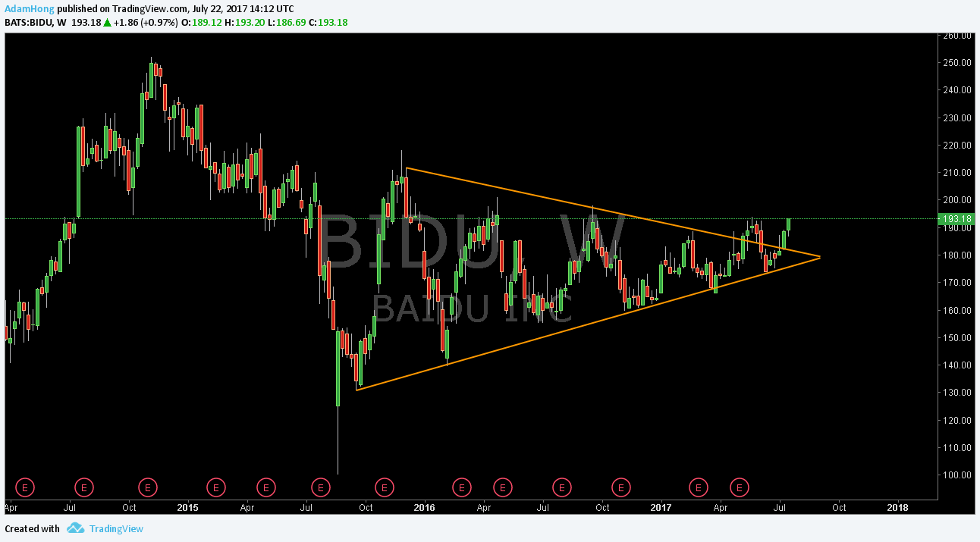Click the open value O:189.12

click(x=201, y=23)
